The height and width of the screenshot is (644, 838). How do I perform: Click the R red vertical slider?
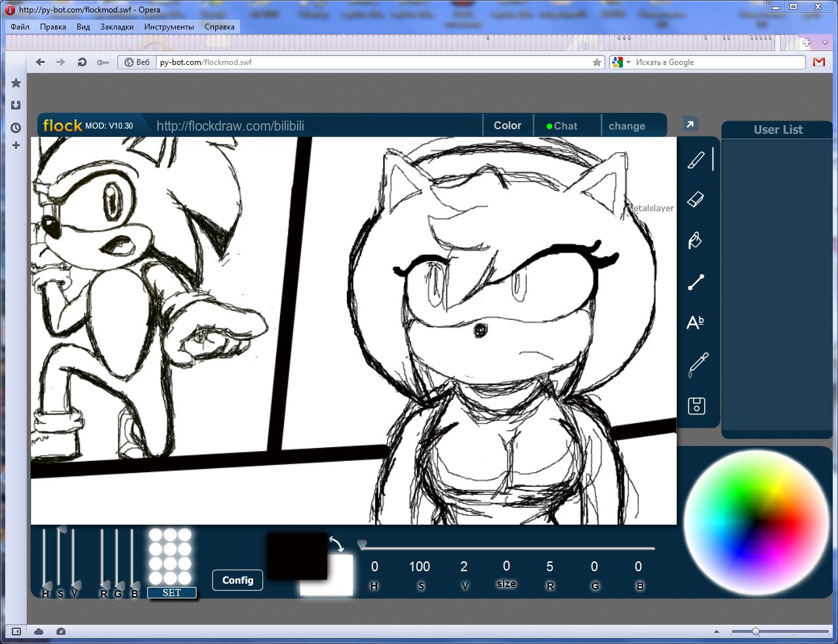coord(103,558)
